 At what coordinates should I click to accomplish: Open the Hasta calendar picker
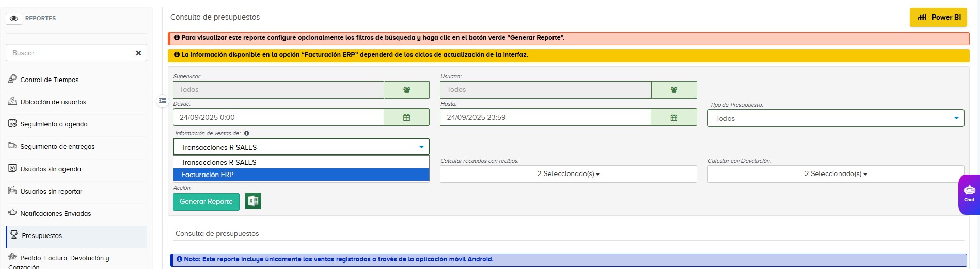[x=674, y=117]
